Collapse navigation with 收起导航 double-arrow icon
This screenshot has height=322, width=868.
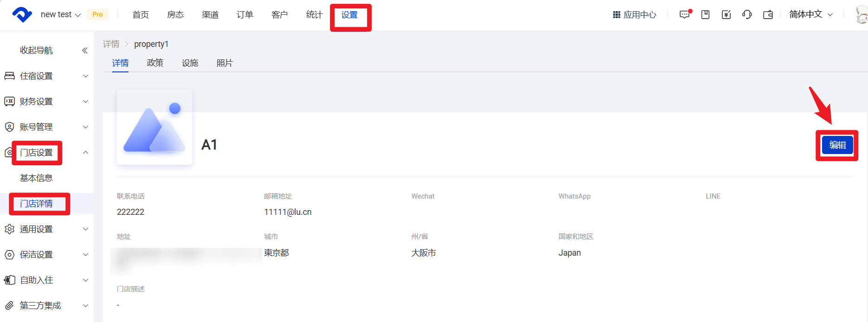84,51
